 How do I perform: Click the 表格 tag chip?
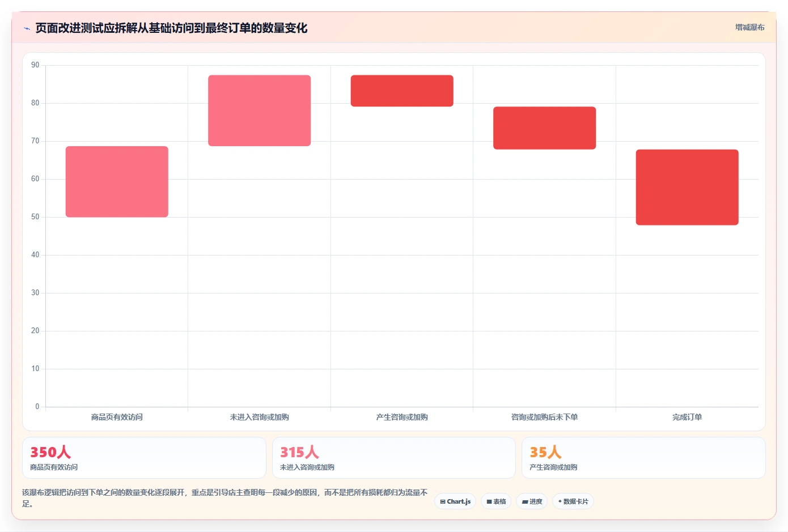click(496, 501)
